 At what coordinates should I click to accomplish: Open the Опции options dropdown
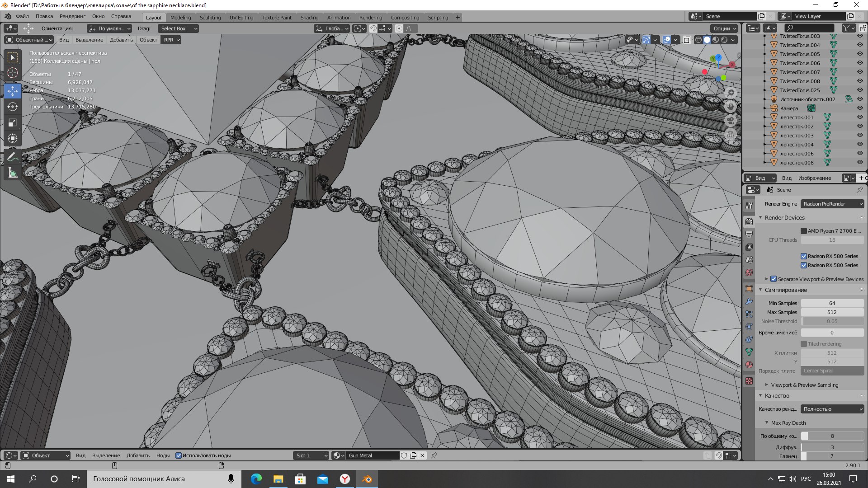pyautogui.click(x=725, y=28)
